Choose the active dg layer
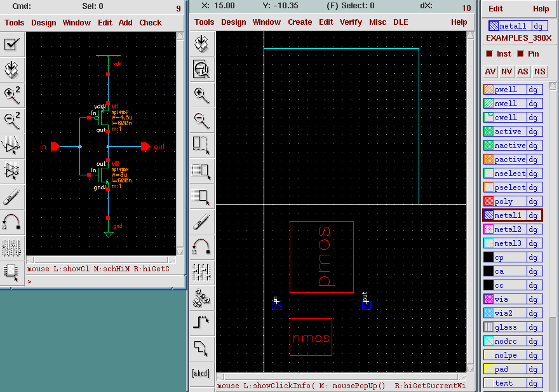 click(x=513, y=132)
